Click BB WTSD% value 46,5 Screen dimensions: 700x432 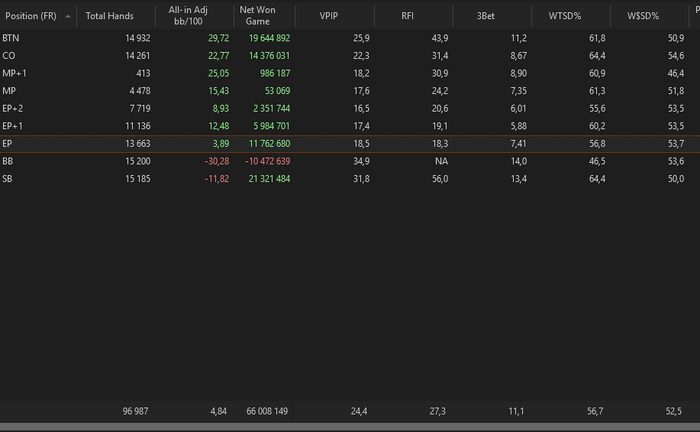point(597,161)
